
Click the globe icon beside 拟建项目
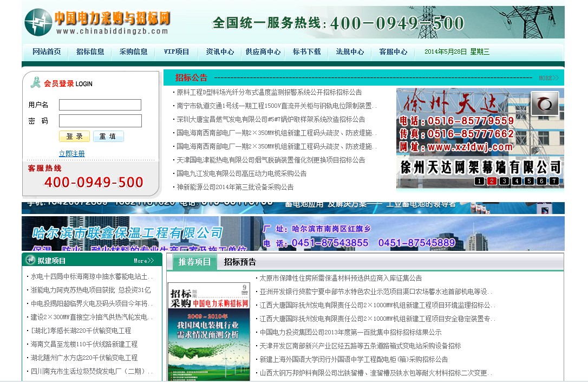(30, 260)
